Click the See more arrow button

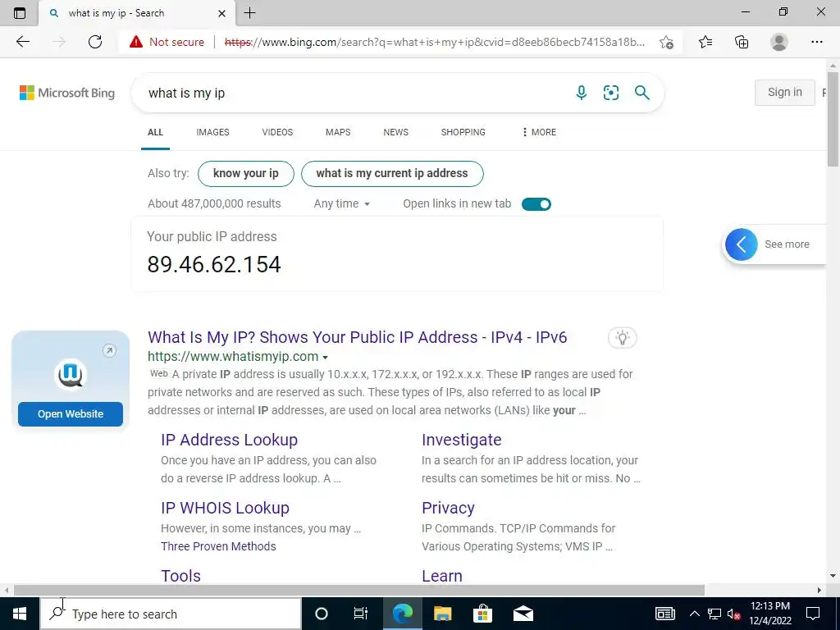coord(742,244)
